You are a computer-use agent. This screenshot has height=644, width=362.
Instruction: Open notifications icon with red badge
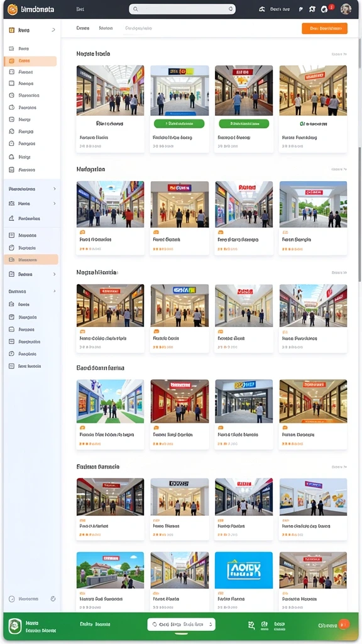325,9
